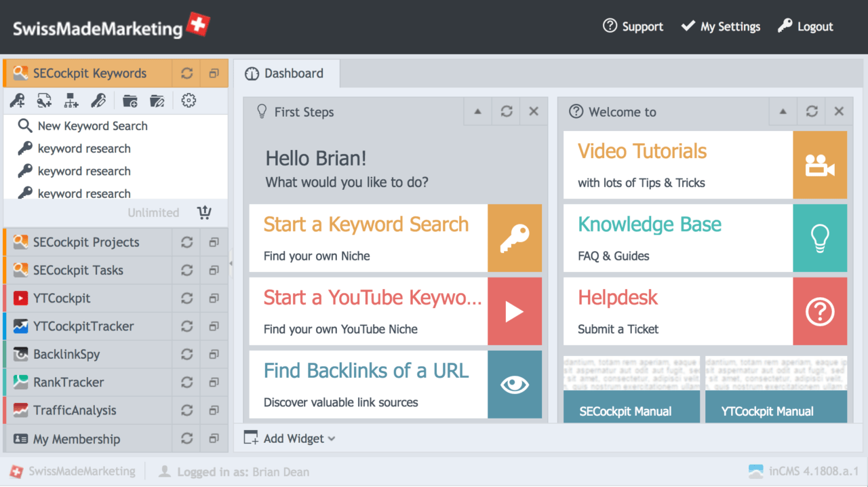The image size is (868, 487).
Task: Collapse the First Steps widget with the up arrow
Action: click(x=478, y=112)
